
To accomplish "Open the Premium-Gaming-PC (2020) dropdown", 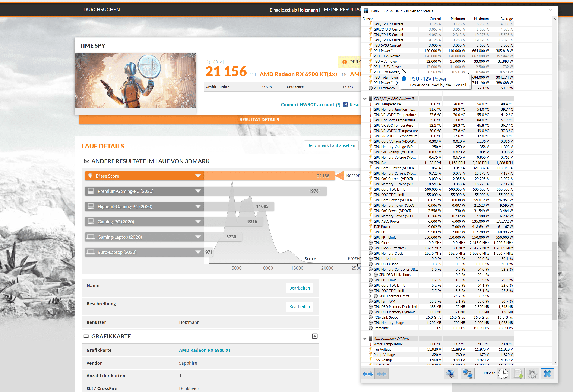I will click(198, 191).
